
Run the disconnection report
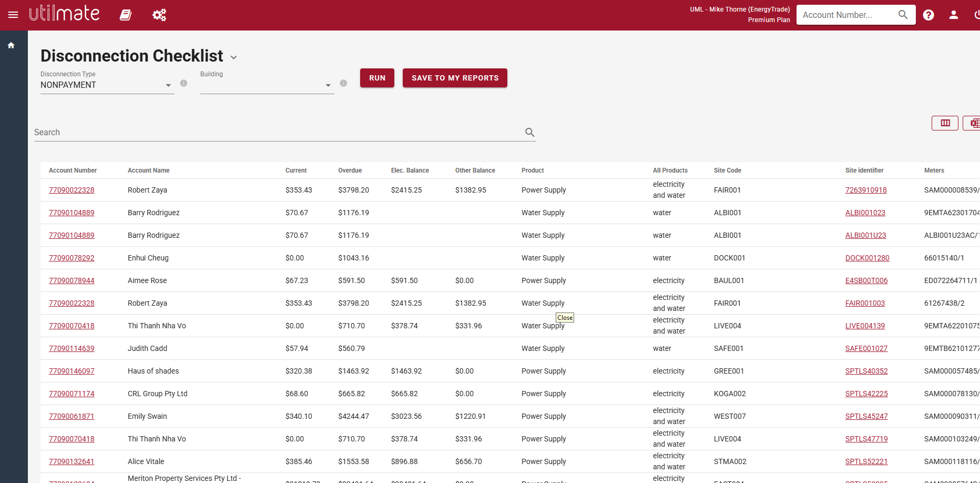point(377,78)
